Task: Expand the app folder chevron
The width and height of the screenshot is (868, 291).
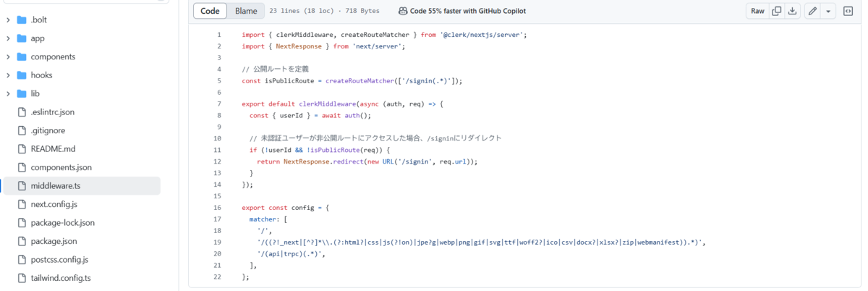Action: [x=8, y=38]
